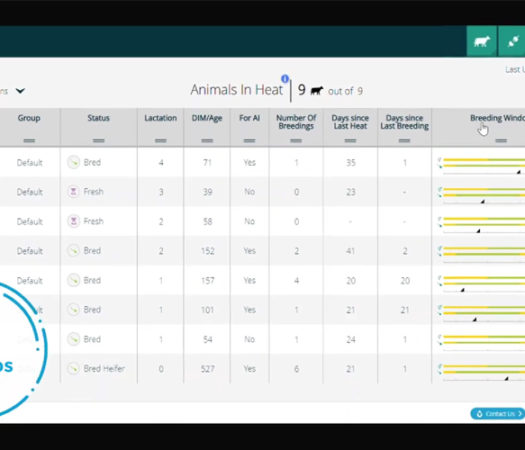Click DIM/Age value 101

(207, 310)
